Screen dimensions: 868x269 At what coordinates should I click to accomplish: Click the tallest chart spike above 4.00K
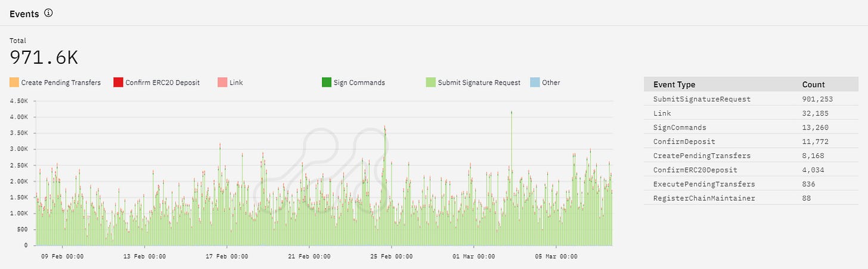pyautogui.click(x=511, y=115)
